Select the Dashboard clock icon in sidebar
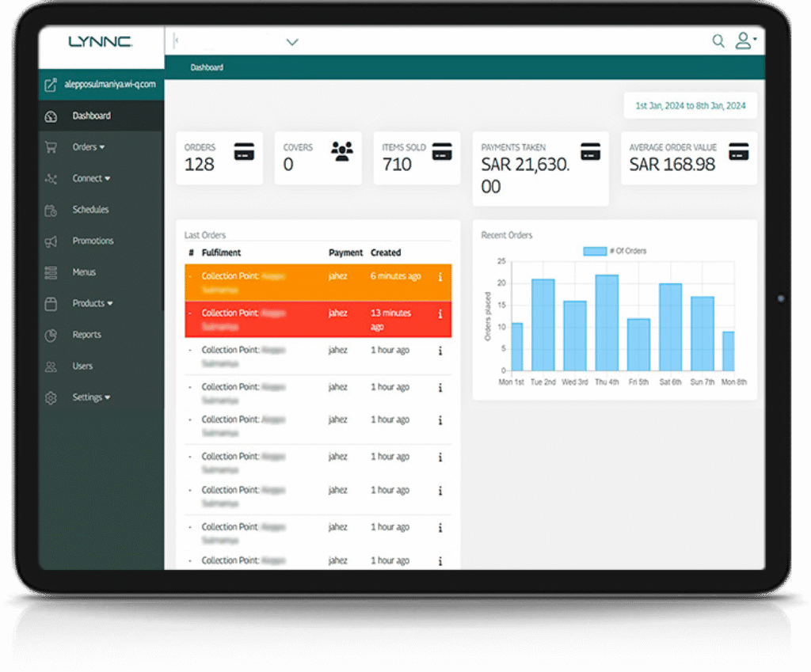Viewport: 811px width, 672px height. [51, 116]
